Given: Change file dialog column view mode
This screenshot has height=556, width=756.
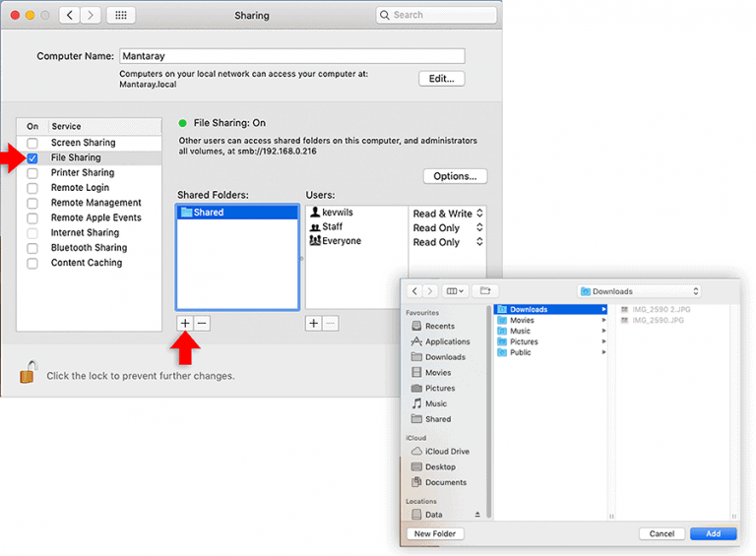Looking at the screenshot, I should [x=455, y=291].
